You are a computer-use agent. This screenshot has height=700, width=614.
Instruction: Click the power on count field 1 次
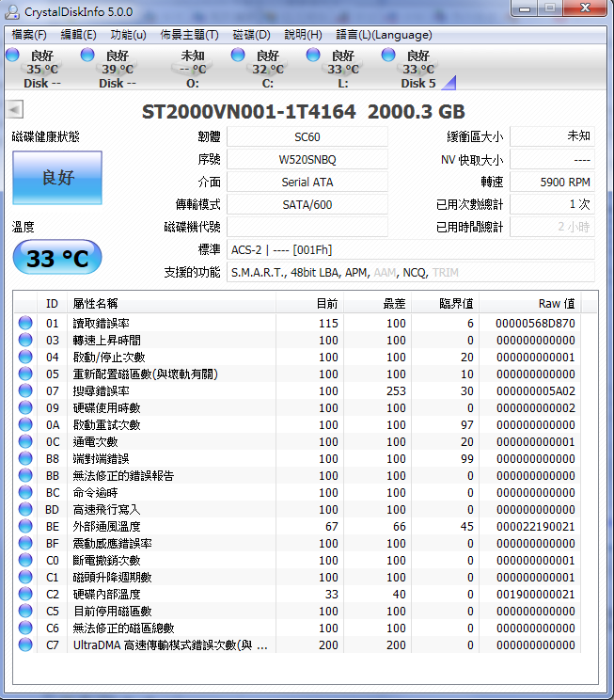pyautogui.click(x=553, y=204)
